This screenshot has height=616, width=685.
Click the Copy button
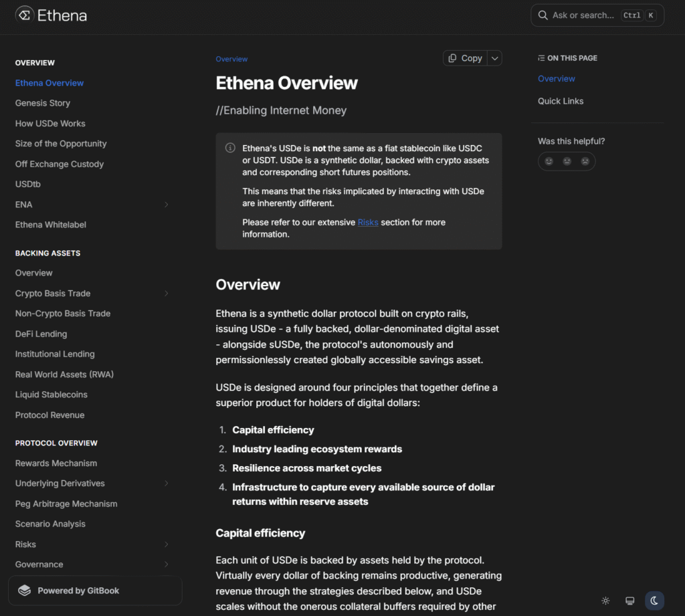pyautogui.click(x=466, y=58)
